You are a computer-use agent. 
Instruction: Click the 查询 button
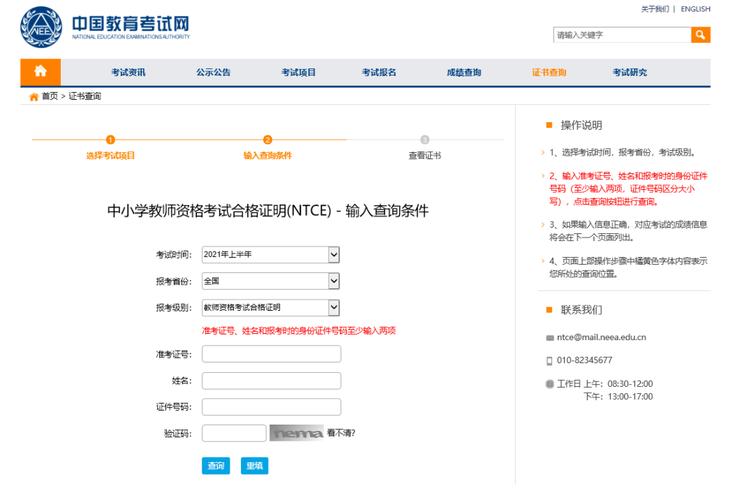point(216,465)
